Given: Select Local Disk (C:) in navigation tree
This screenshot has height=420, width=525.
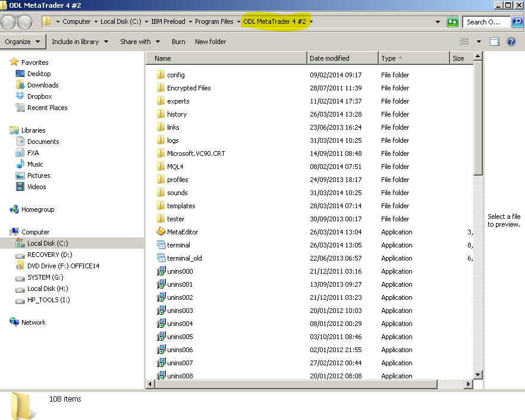Looking at the screenshot, I should [x=47, y=243].
